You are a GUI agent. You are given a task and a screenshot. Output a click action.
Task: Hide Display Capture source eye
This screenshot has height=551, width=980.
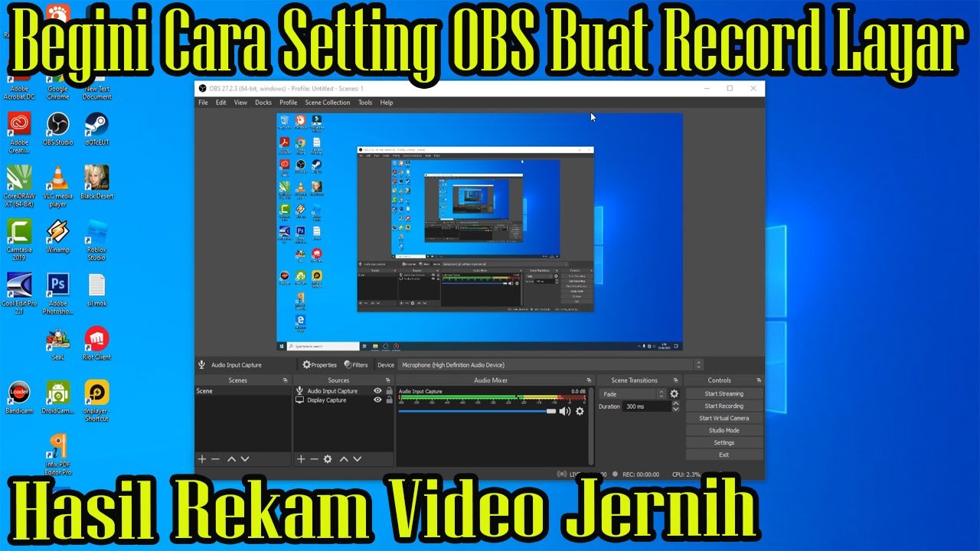click(377, 400)
